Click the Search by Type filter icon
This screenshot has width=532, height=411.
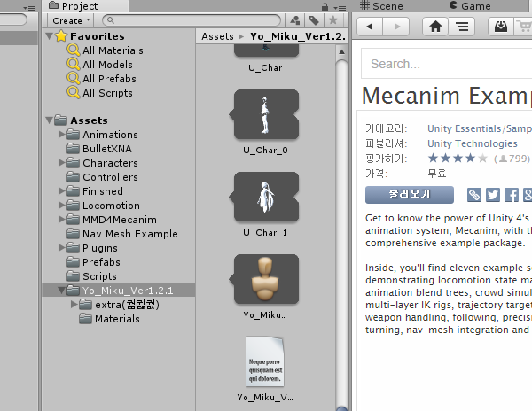[x=295, y=20]
